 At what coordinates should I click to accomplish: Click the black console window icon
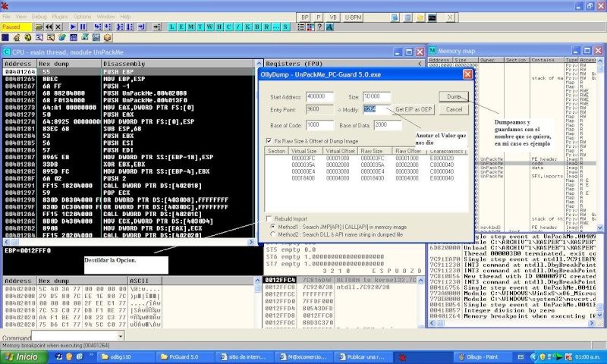(432, 17)
